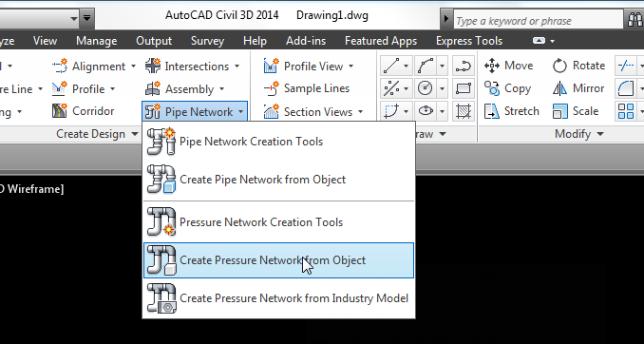Viewport: 644px width, 344px height.
Task: Select the Fillet tool icon in Modify
Action: point(626,88)
